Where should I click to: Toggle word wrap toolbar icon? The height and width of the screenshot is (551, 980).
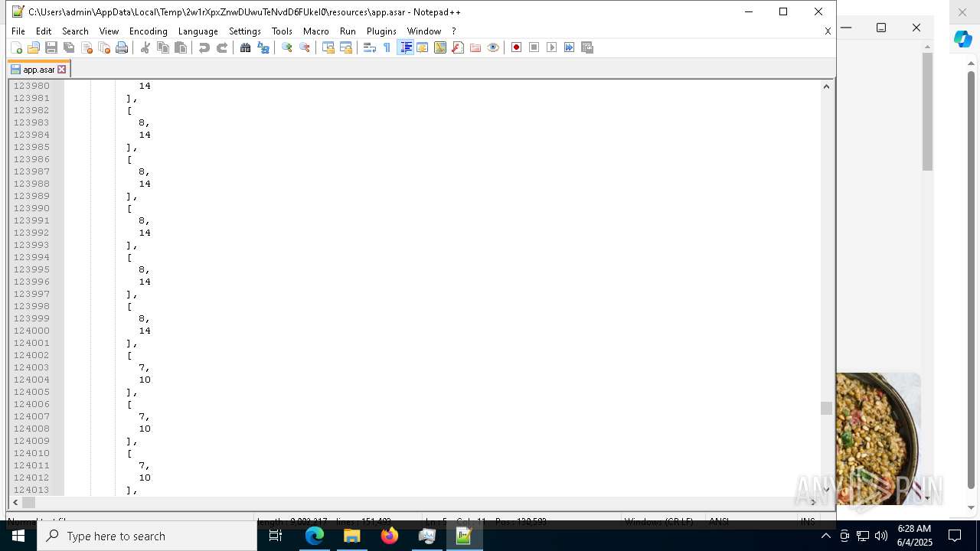coord(370,47)
